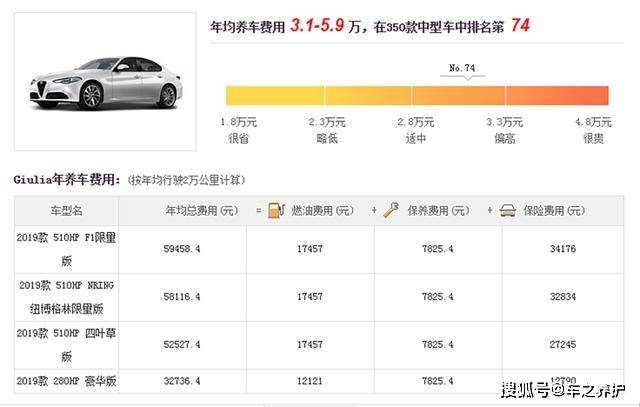Click the 2.8万元 适中 scale label
The image size is (640, 407).
[x=416, y=130]
